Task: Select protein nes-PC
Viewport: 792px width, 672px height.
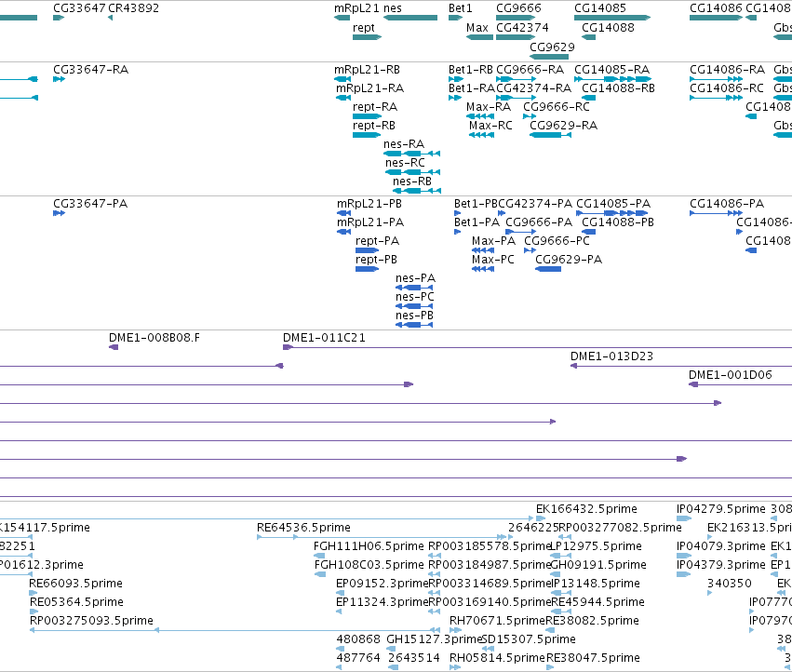Action: click(415, 297)
